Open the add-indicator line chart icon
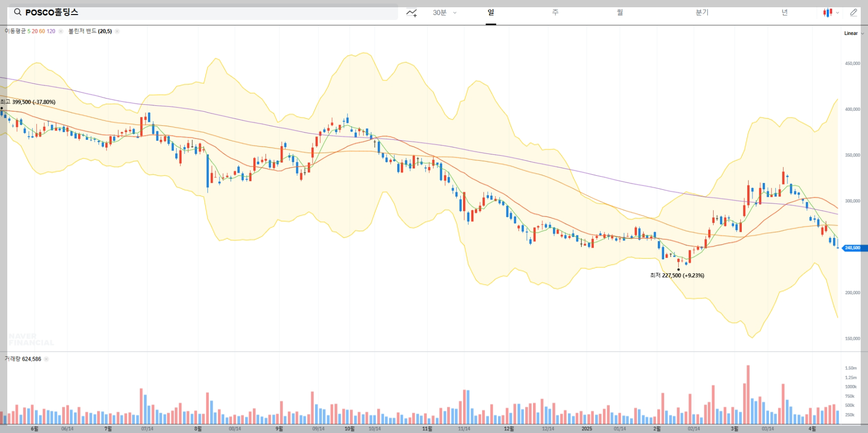868x433 pixels. pyautogui.click(x=412, y=13)
